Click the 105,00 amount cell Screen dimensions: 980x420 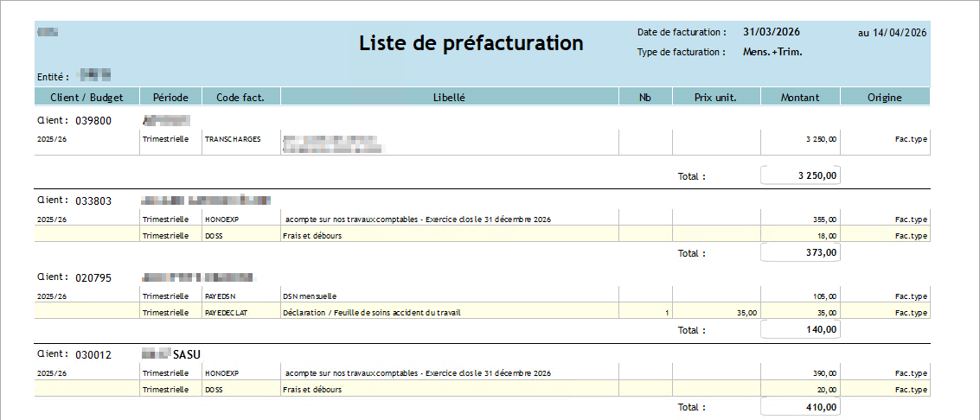[x=825, y=296]
